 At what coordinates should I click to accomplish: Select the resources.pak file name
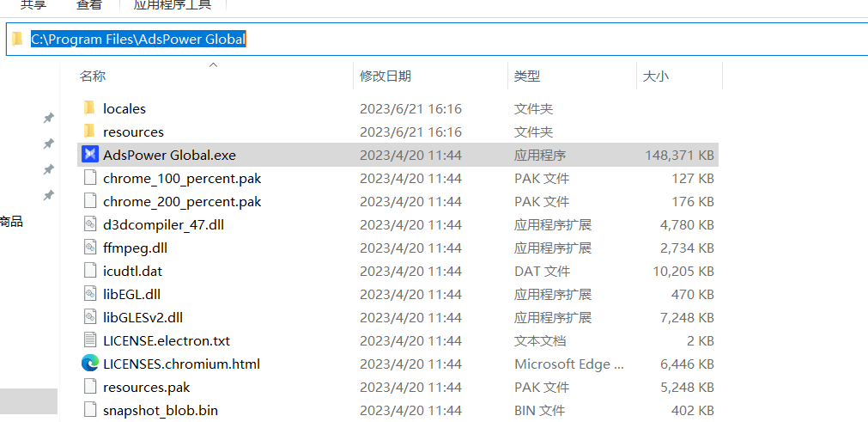147,388
